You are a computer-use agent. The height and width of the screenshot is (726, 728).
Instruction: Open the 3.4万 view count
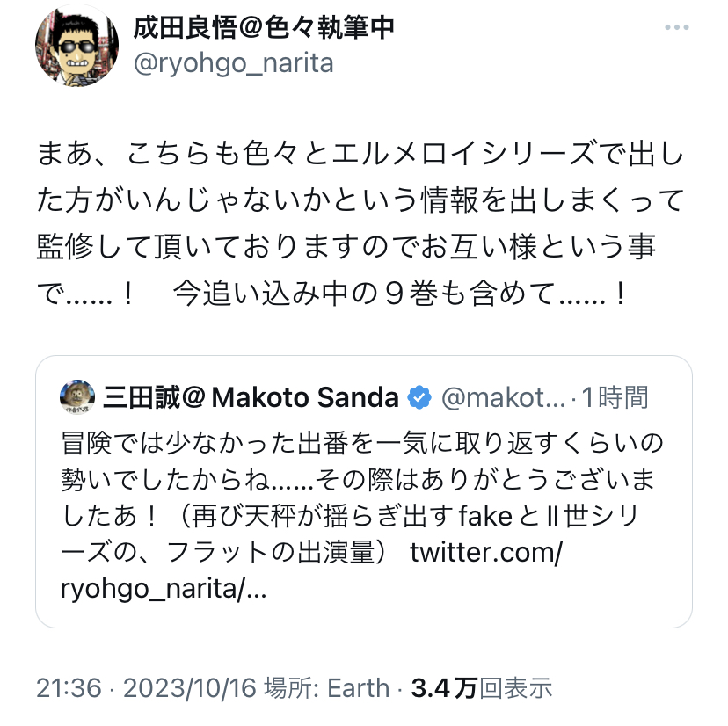pos(444,687)
